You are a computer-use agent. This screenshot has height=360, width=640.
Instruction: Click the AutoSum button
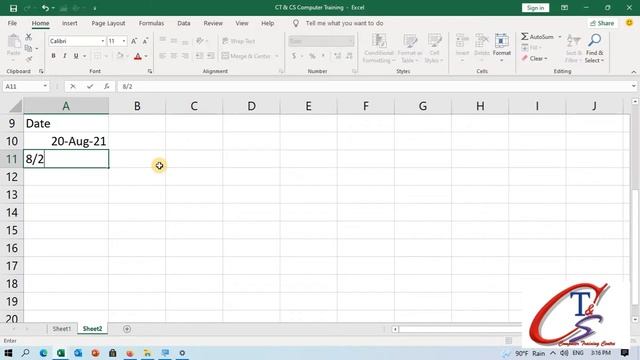(537, 37)
